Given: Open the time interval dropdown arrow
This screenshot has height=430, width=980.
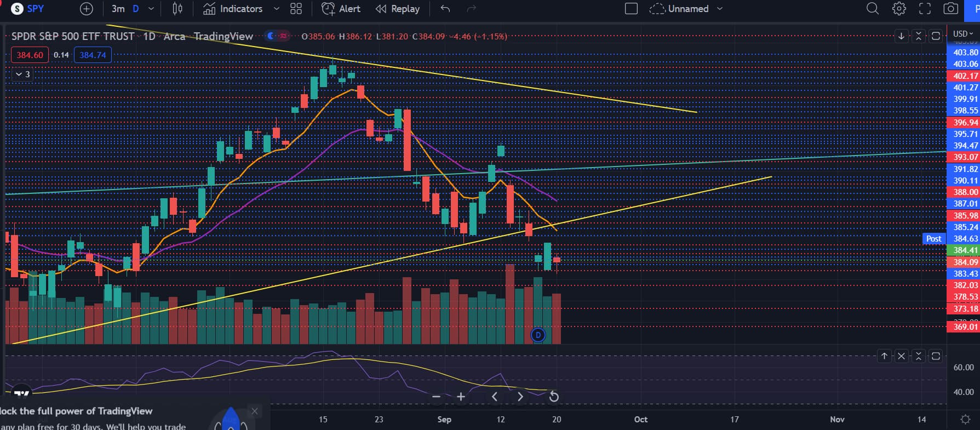Looking at the screenshot, I should pyautogui.click(x=151, y=9).
